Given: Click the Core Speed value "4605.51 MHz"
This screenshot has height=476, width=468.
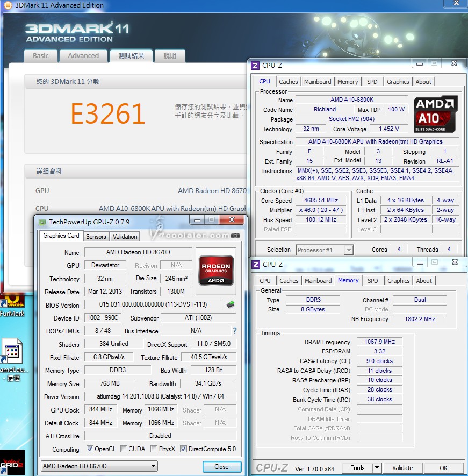Looking at the screenshot, I should pos(321,201).
